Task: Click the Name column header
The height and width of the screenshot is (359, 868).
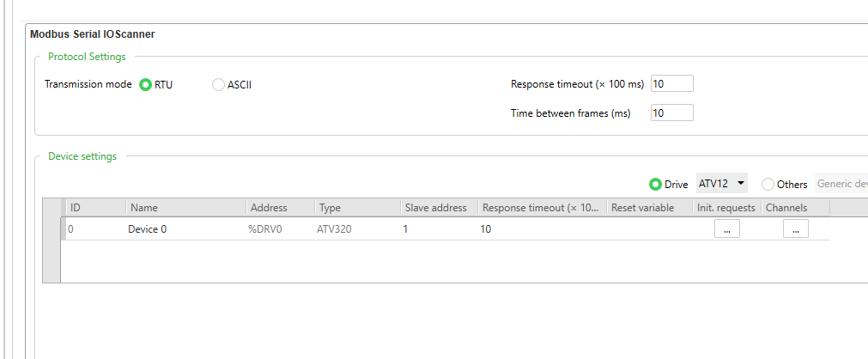Action: click(x=185, y=208)
